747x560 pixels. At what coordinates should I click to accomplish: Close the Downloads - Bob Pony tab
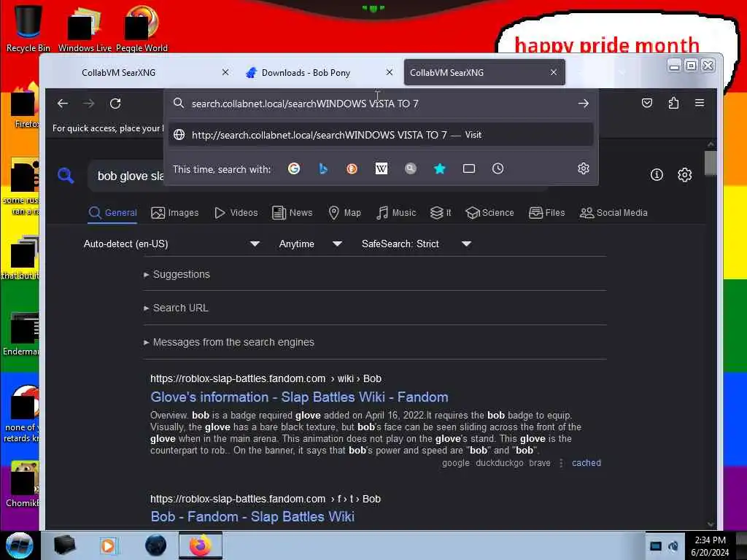pyautogui.click(x=390, y=72)
